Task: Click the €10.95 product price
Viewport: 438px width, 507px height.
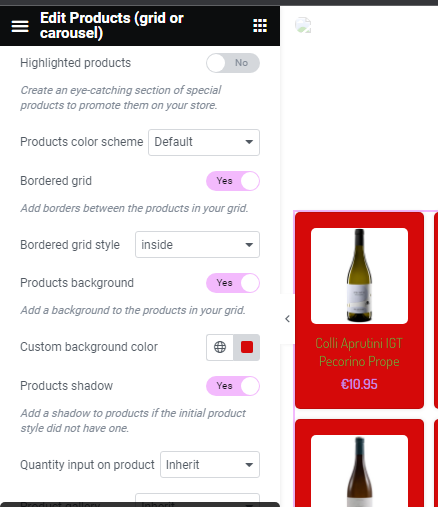Action: 359,384
